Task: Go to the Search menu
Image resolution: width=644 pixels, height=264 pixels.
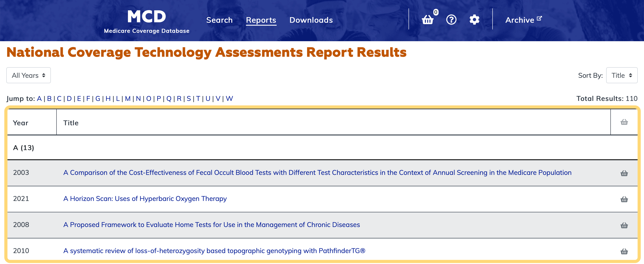Action: coord(219,20)
